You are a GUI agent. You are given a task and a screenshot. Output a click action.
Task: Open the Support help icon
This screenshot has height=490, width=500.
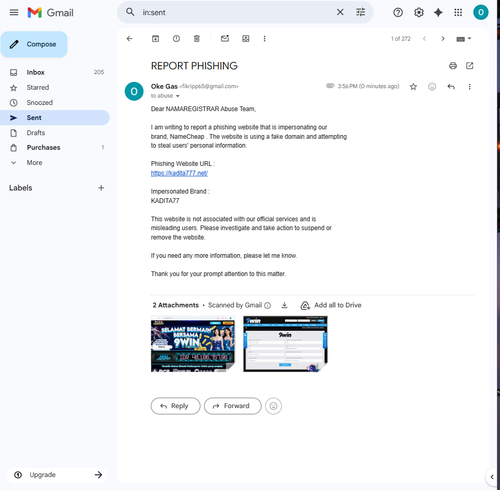click(398, 13)
